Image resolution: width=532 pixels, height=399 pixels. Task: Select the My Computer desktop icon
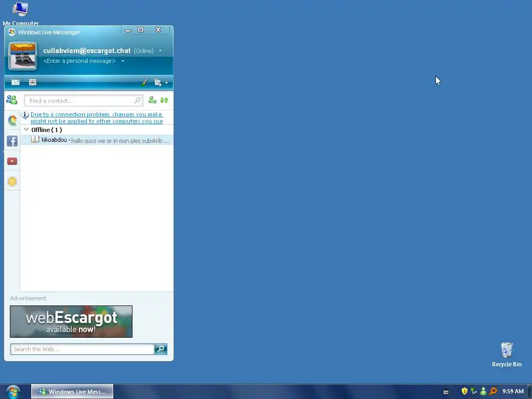point(20,14)
